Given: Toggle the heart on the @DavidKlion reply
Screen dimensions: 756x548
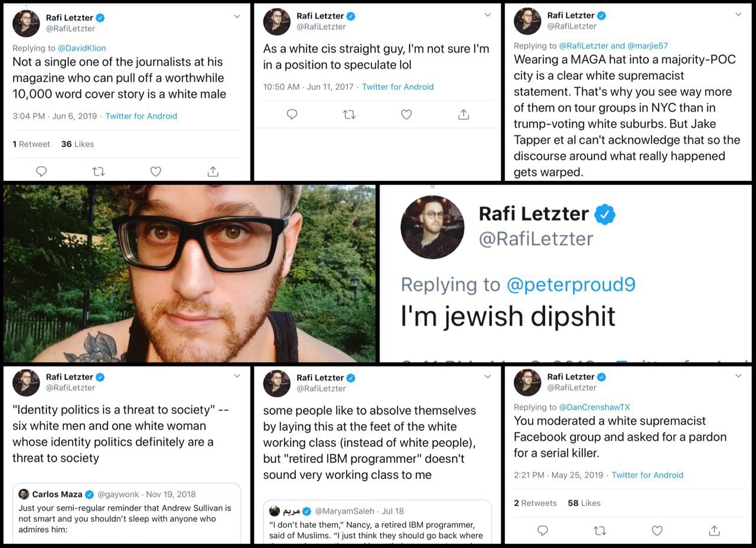Looking at the screenshot, I should tap(156, 171).
